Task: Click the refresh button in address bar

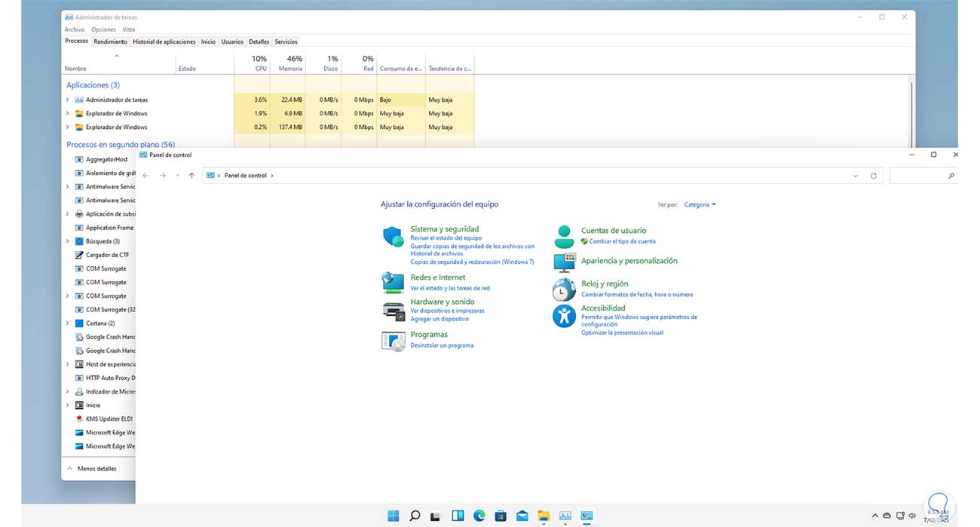Action: pos(874,176)
